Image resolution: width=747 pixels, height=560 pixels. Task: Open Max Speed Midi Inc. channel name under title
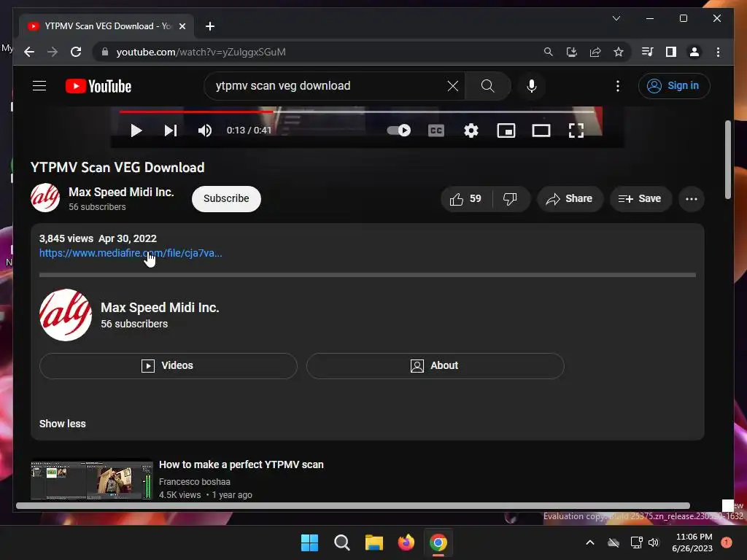tap(121, 192)
